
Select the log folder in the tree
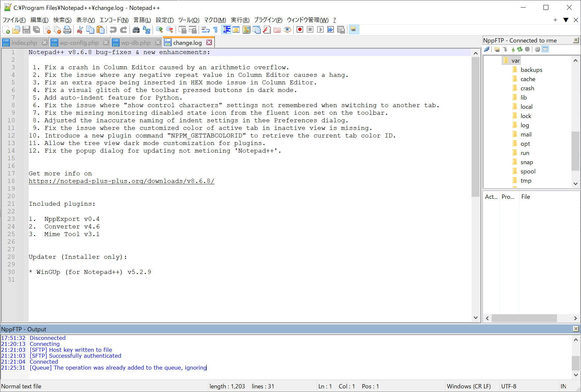(525, 125)
